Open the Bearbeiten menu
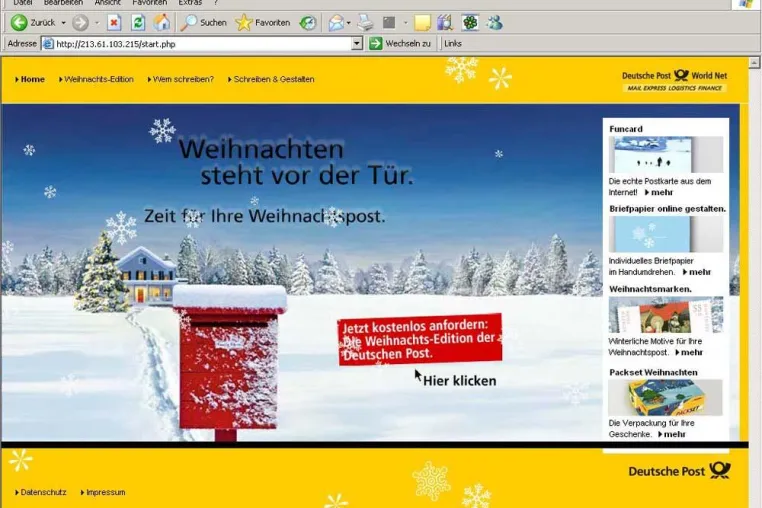Image resolution: width=762 pixels, height=508 pixels. tap(63, 3)
